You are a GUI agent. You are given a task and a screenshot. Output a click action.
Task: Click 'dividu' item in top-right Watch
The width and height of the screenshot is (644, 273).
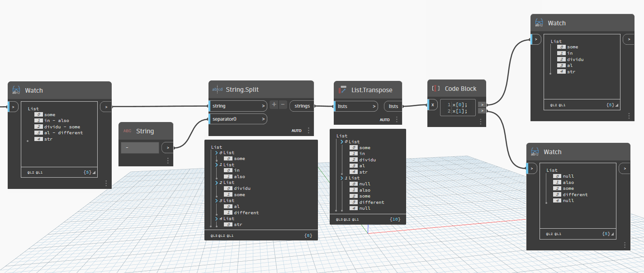(x=576, y=59)
